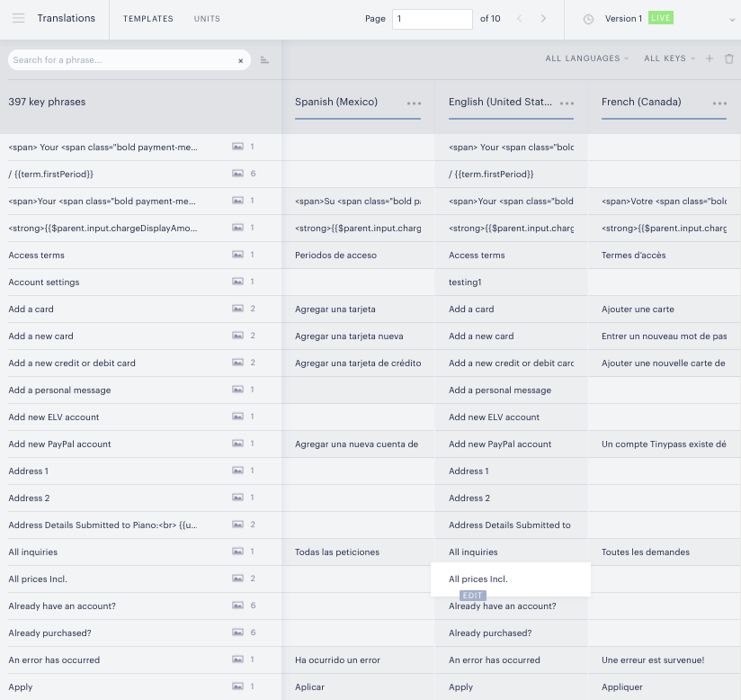Select the Spanish cell 'Todas las peticiones'
The height and width of the screenshot is (700, 741).
[337, 552]
